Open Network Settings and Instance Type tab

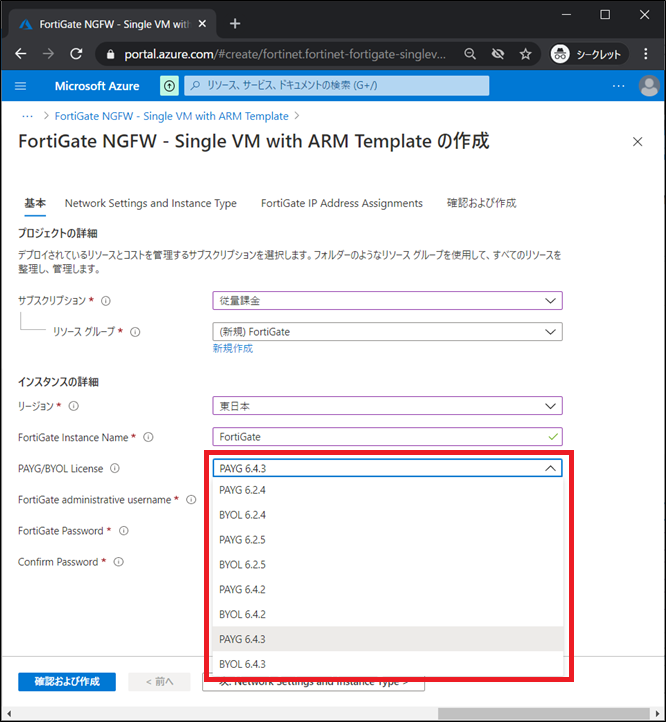pyautogui.click(x=151, y=203)
